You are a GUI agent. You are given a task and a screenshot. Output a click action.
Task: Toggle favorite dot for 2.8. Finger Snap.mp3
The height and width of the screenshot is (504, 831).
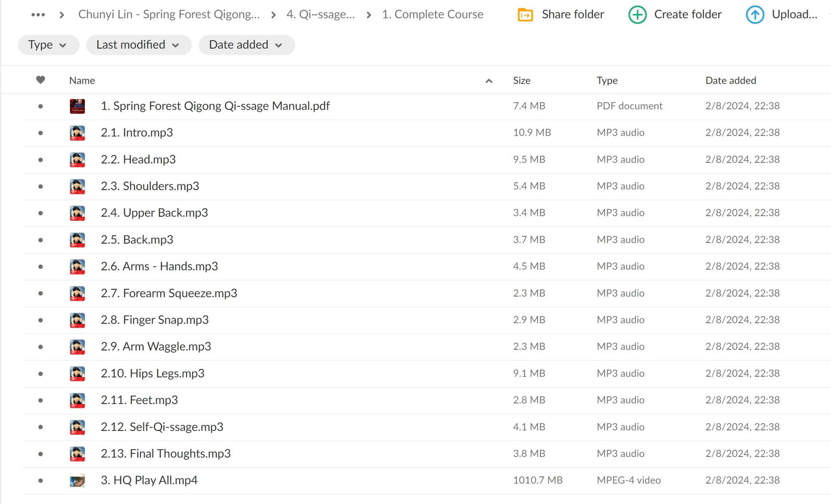pyautogui.click(x=41, y=320)
